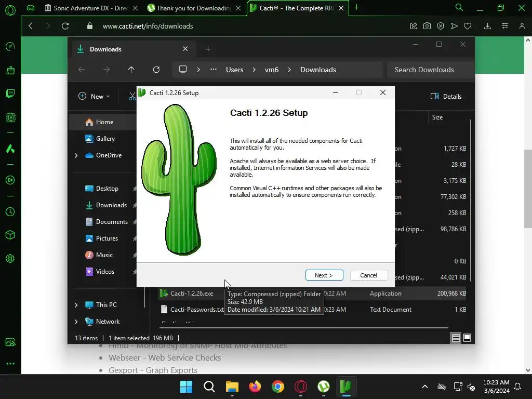Expand This PC tree node

click(x=76, y=305)
